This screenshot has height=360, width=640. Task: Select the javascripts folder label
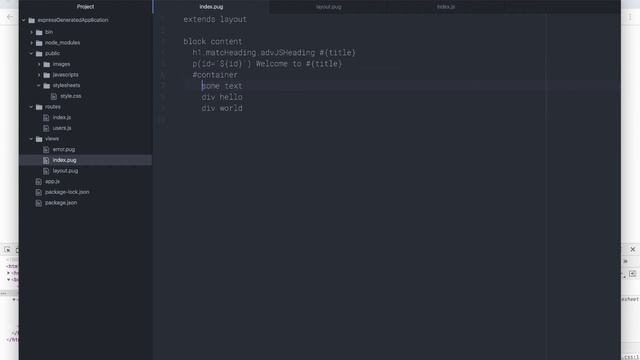coord(65,75)
